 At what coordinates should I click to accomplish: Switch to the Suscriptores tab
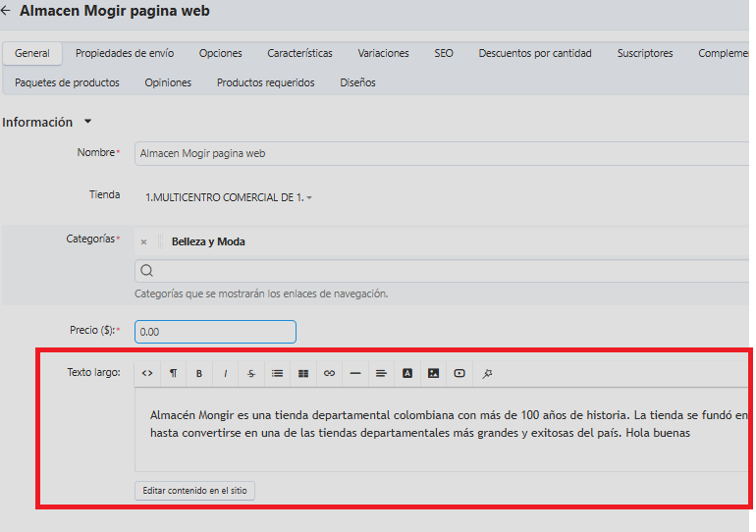coord(645,53)
